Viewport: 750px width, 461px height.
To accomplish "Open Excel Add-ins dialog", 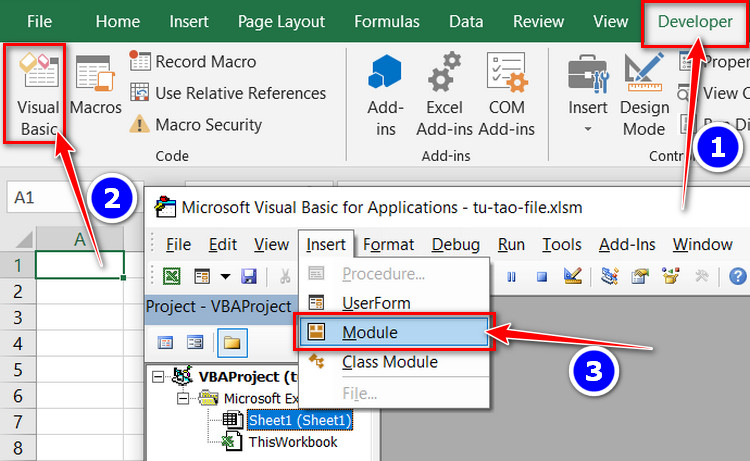I will click(x=444, y=95).
